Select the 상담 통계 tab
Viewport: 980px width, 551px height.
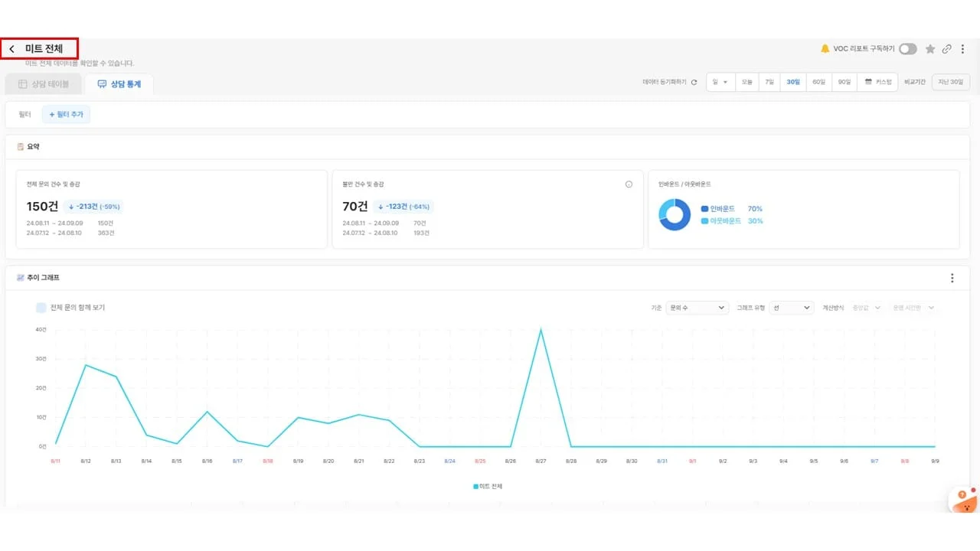coord(119,84)
